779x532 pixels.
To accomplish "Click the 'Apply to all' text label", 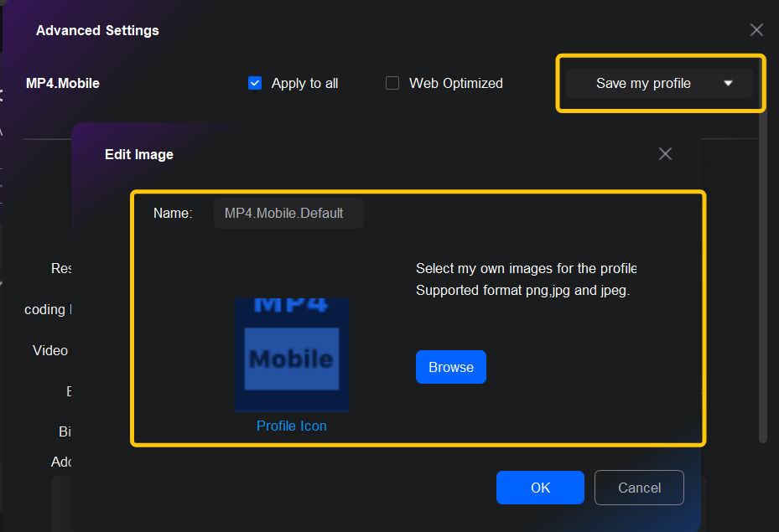I will tap(305, 83).
